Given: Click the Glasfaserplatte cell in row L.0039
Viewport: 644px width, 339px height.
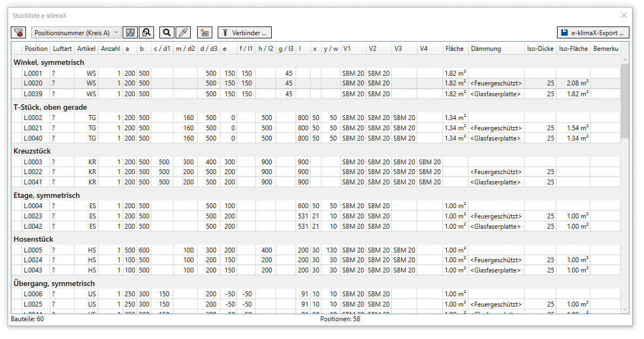Looking at the screenshot, I should click(496, 94).
